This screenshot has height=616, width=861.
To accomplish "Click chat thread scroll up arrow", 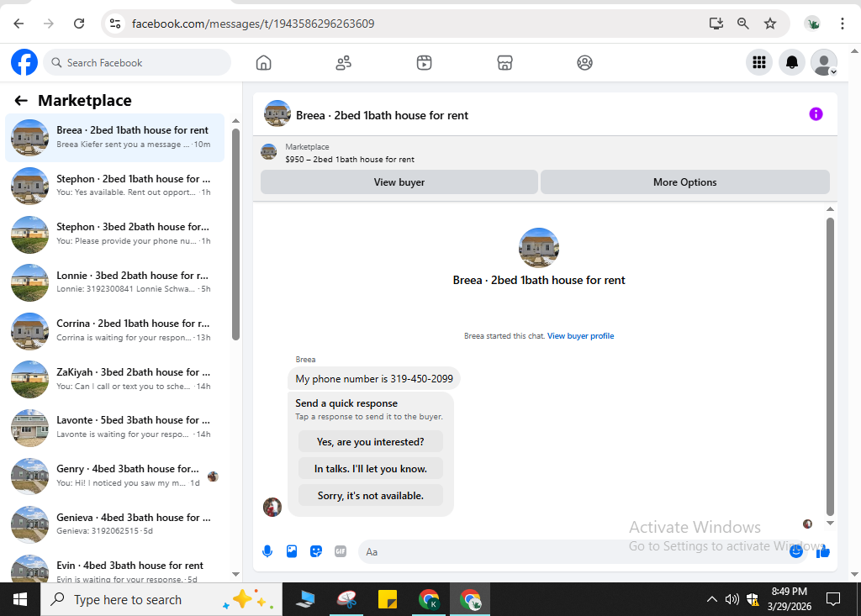I will coord(830,209).
